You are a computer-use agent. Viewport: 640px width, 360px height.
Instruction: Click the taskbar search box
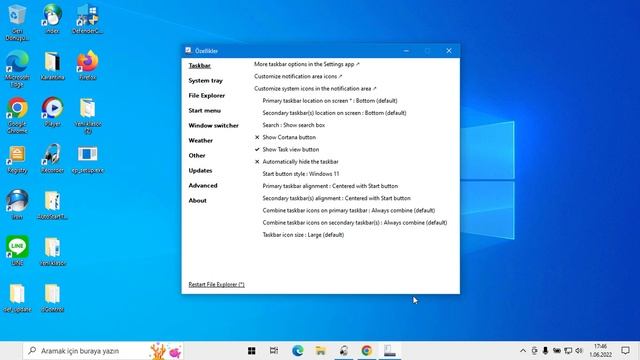coord(103,351)
